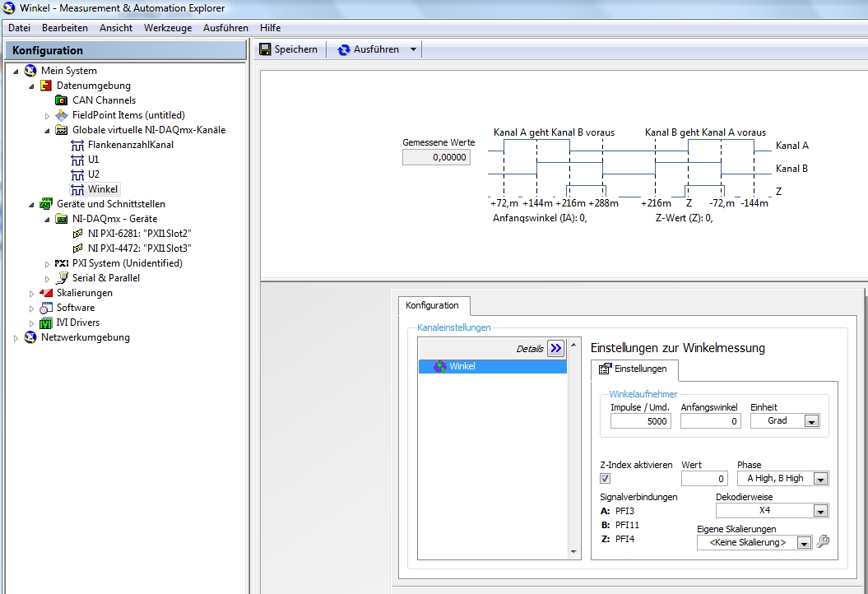868x594 pixels.
Task: Click the Geräte und Schnittstellen icon
Action: click(46, 204)
